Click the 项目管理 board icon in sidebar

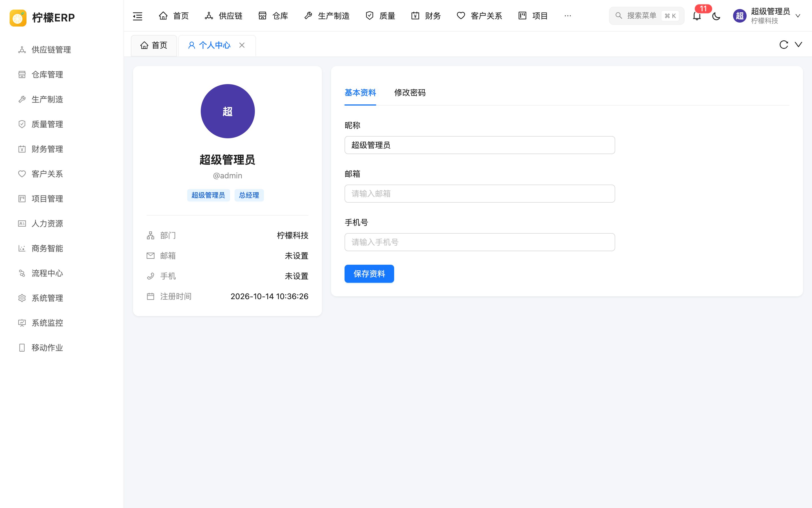pos(22,199)
